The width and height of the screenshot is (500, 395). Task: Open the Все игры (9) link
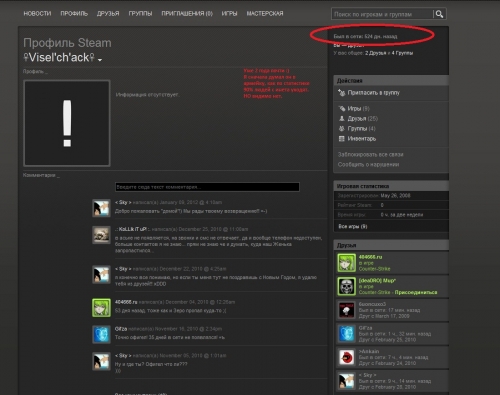tap(353, 226)
